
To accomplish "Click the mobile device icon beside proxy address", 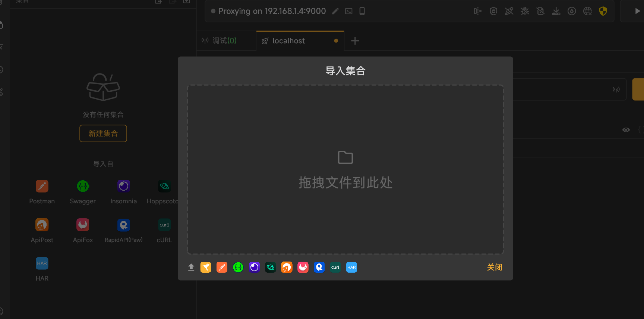I will [x=362, y=11].
